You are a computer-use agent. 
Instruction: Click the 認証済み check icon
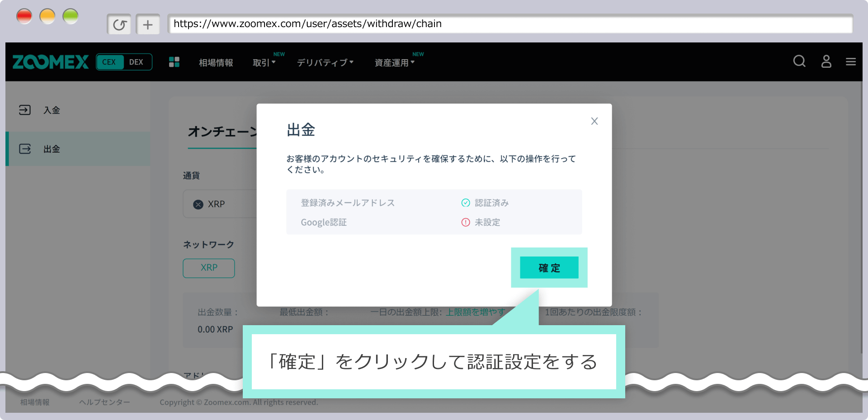click(466, 203)
